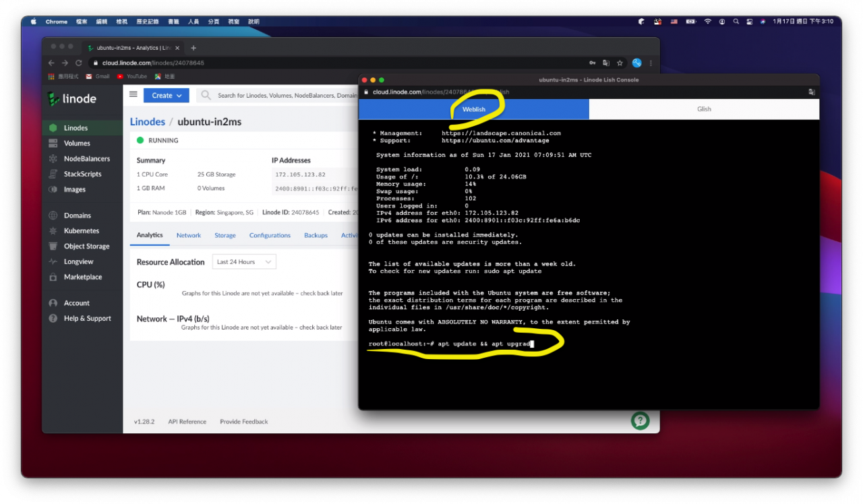Open the API Reference link

click(187, 422)
